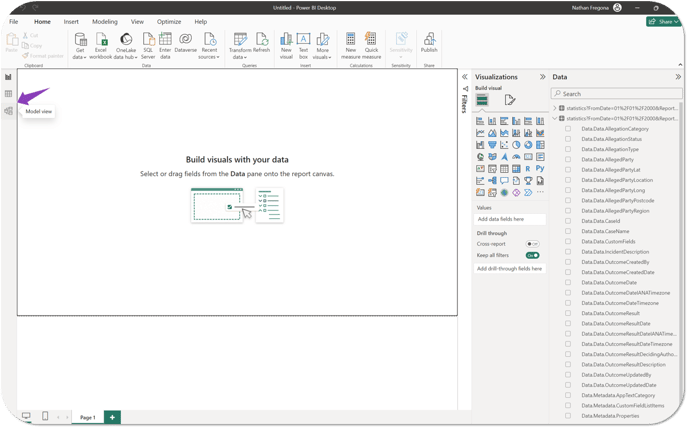688x428 pixels.
Task: Select Page 1 tab
Action: coord(87,417)
